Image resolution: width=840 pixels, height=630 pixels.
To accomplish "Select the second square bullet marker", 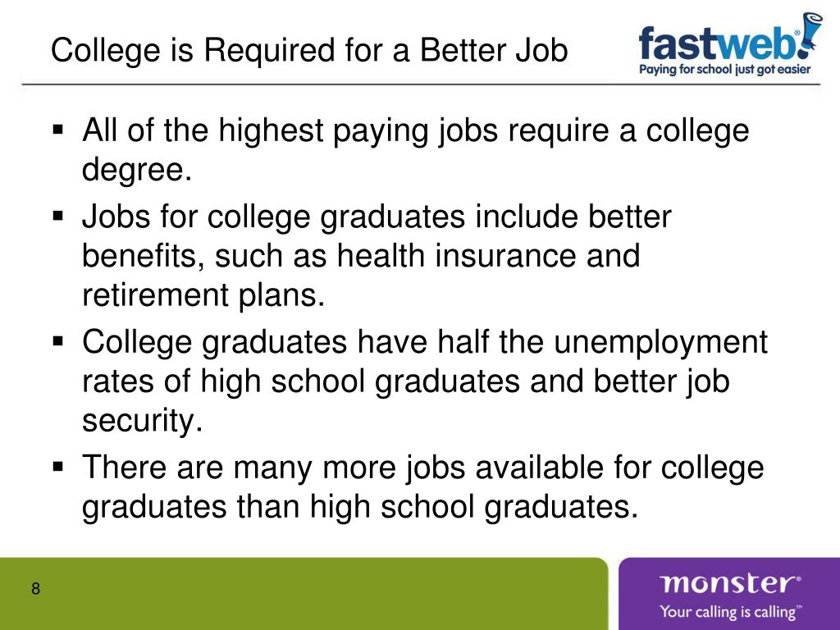I will 58,216.
